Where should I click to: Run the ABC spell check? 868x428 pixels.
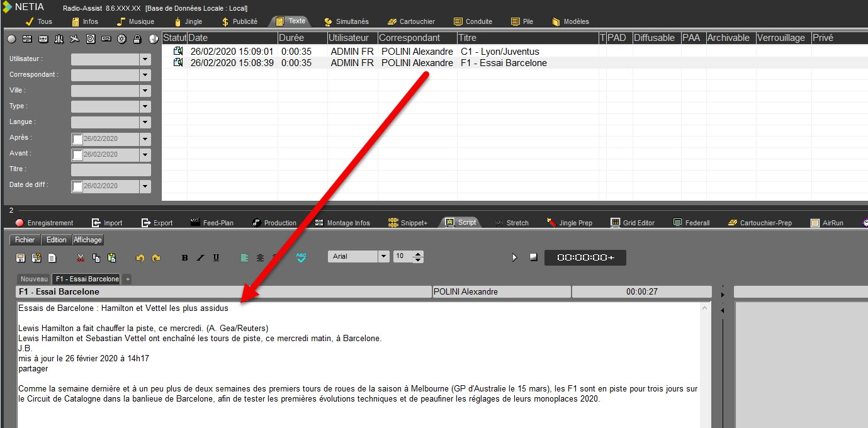coord(301,257)
